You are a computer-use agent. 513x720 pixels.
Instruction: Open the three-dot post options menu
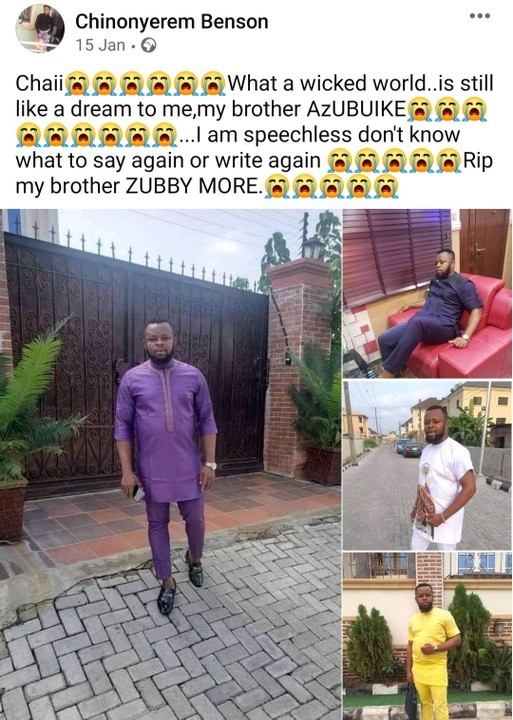point(479,16)
